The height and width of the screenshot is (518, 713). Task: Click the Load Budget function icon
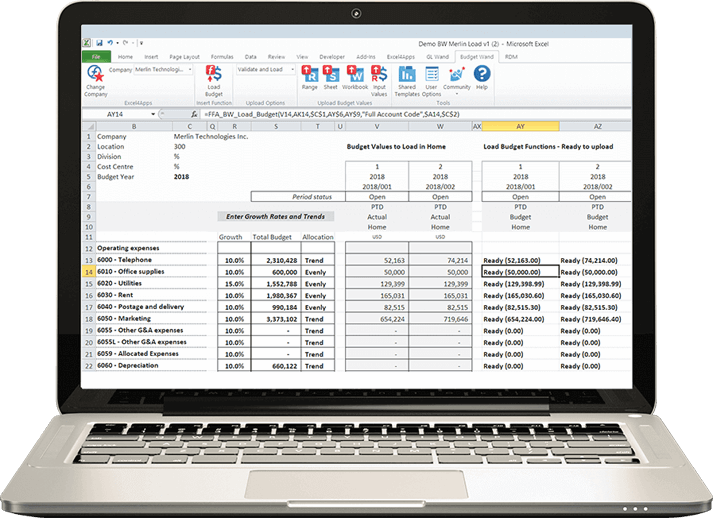point(214,73)
